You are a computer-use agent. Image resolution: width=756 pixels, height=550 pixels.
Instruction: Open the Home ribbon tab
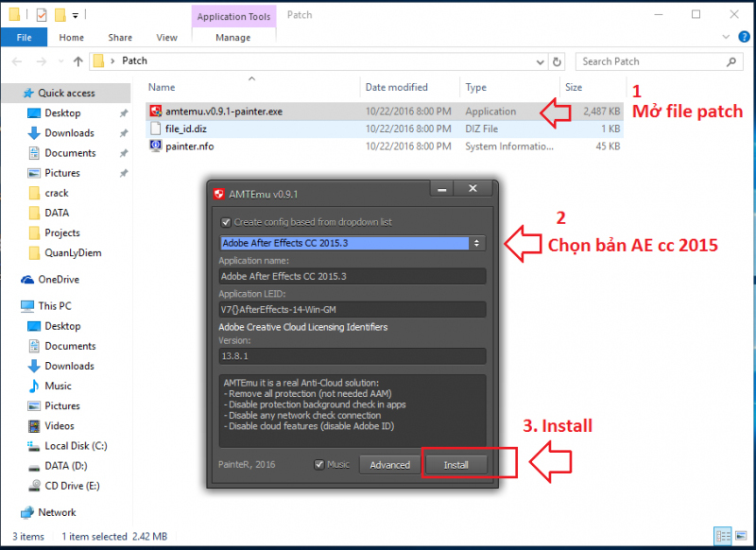(72, 37)
